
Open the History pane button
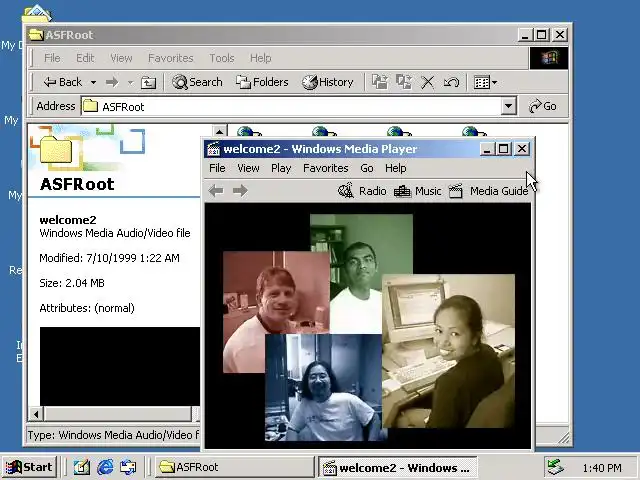click(x=327, y=82)
